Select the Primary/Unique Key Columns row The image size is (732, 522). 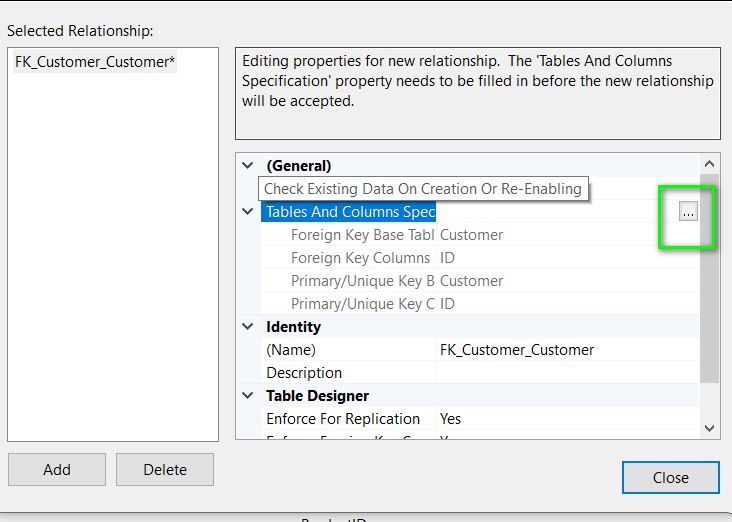362,304
